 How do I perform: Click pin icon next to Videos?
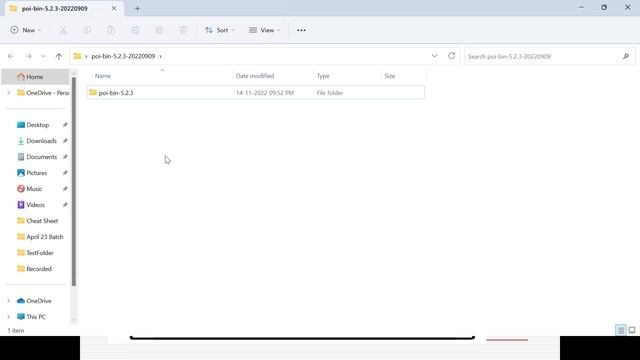(x=65, y=205)
